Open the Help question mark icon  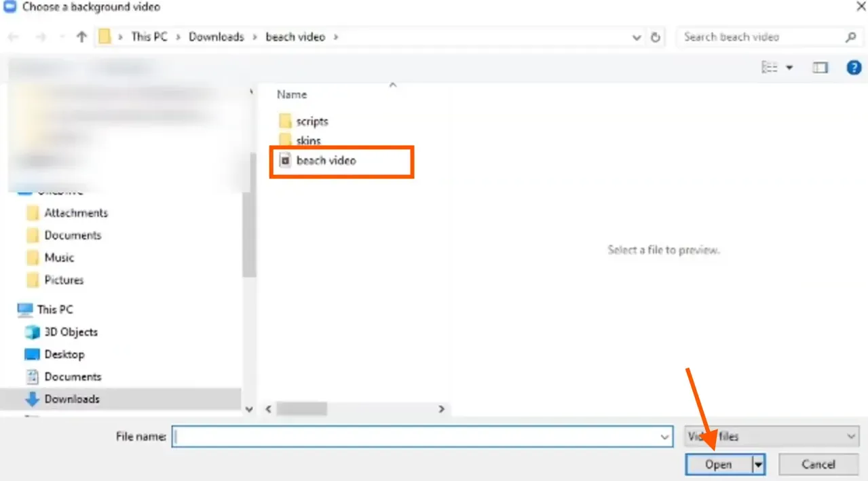click(854, 67)
